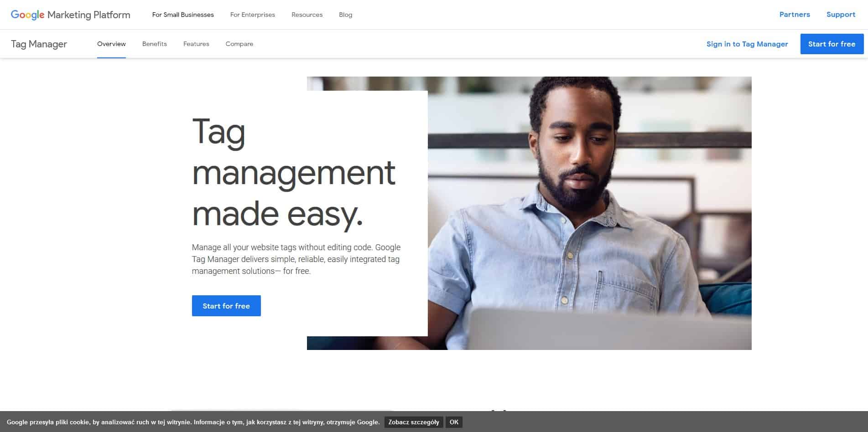Image resolution: width=868 pixels, height=432 pixels.
Task: Open the For Small Businesses menu
Action: coord(183,15)
